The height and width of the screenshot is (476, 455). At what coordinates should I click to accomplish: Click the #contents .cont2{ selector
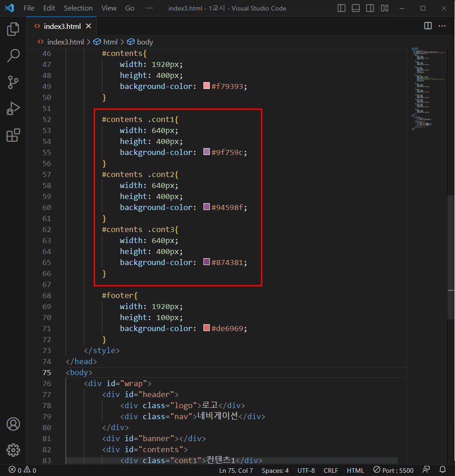pyautogui.click(x=140, y=174)
